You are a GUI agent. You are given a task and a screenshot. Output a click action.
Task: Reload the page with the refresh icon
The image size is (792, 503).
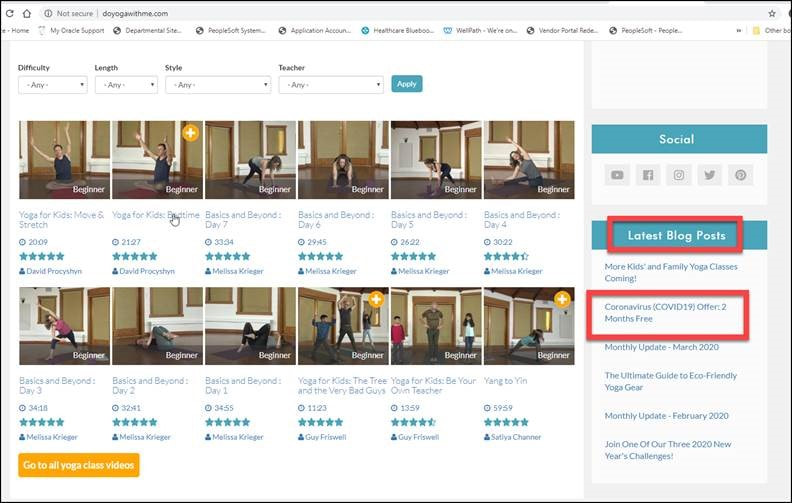[x=11, y=13]
